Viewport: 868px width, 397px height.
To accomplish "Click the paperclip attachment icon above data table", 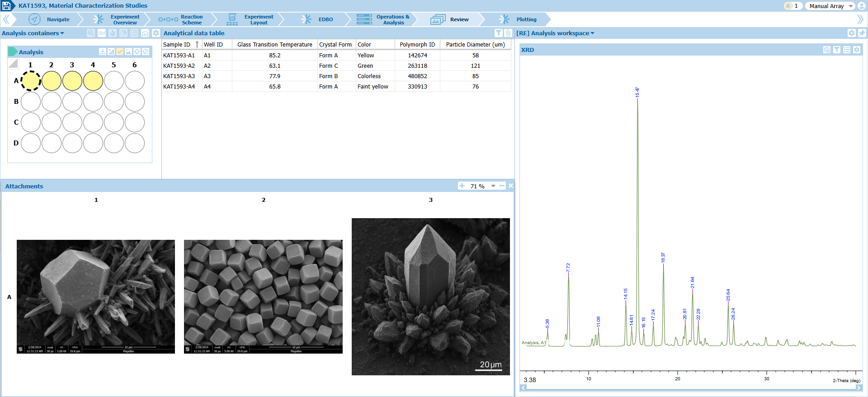I will pyautogui.click(x=508, y=33).
